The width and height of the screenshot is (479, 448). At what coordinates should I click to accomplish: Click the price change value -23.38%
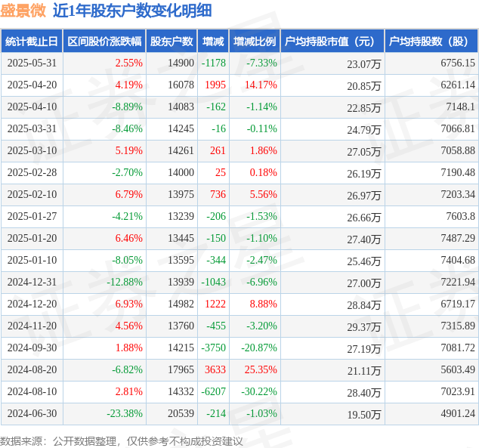pyautogui.click(x=125, y=413)
